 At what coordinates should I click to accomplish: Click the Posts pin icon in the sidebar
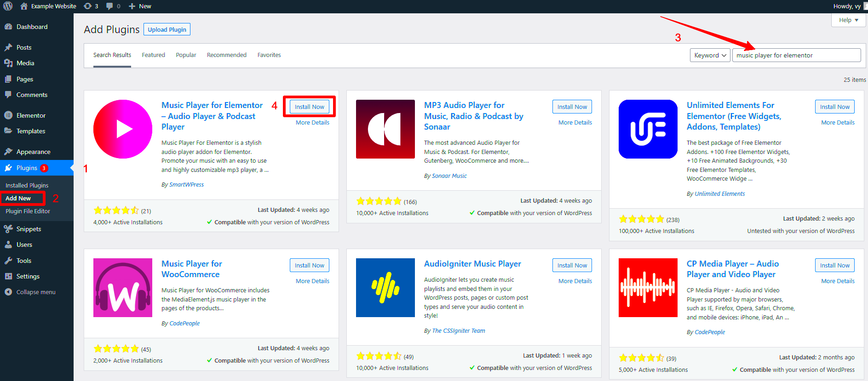pyautogui.click(x=8, y=47)
